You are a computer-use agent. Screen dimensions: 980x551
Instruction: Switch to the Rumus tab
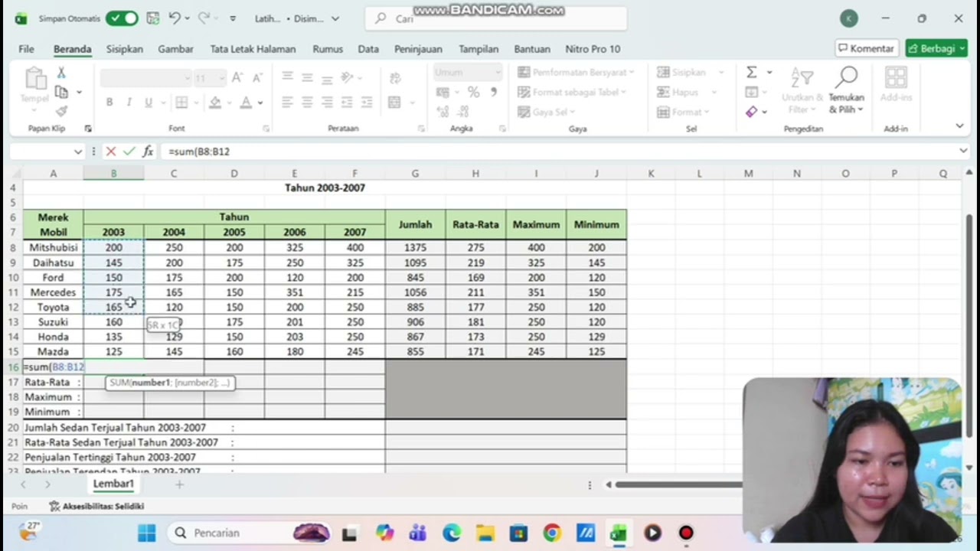[x=328, y=49]
